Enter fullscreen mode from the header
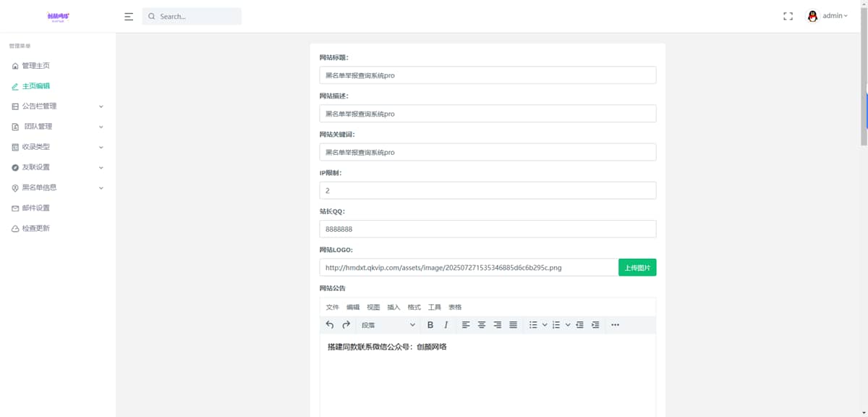Screen dimensions: 868x417 788,16
